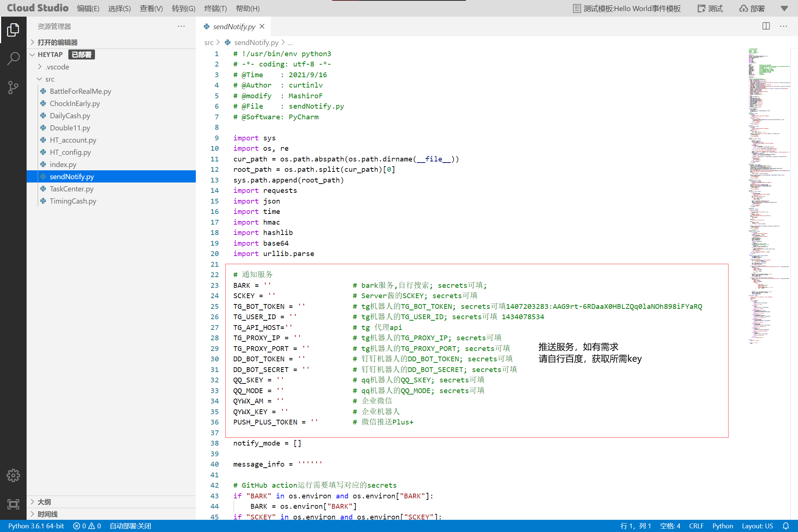The width and height of the screenshot is (798, 532).
Task: Open the activity bar icon under settings gear
Action: click(13, 504)
